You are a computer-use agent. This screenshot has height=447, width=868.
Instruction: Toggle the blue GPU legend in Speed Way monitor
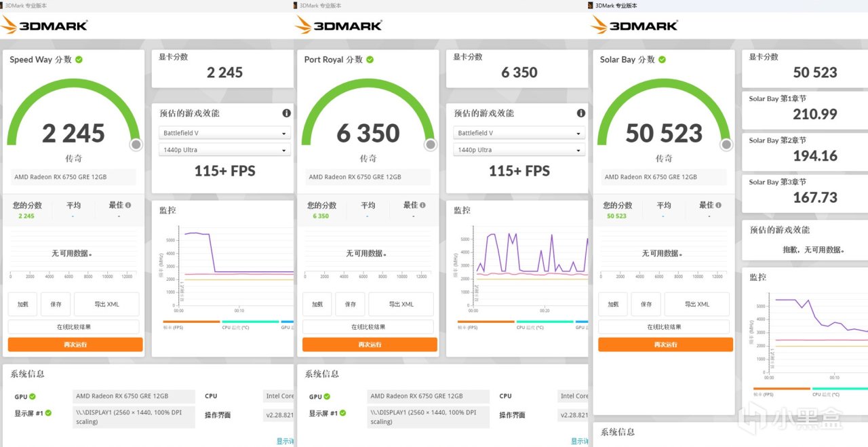[x=287, y=324]
